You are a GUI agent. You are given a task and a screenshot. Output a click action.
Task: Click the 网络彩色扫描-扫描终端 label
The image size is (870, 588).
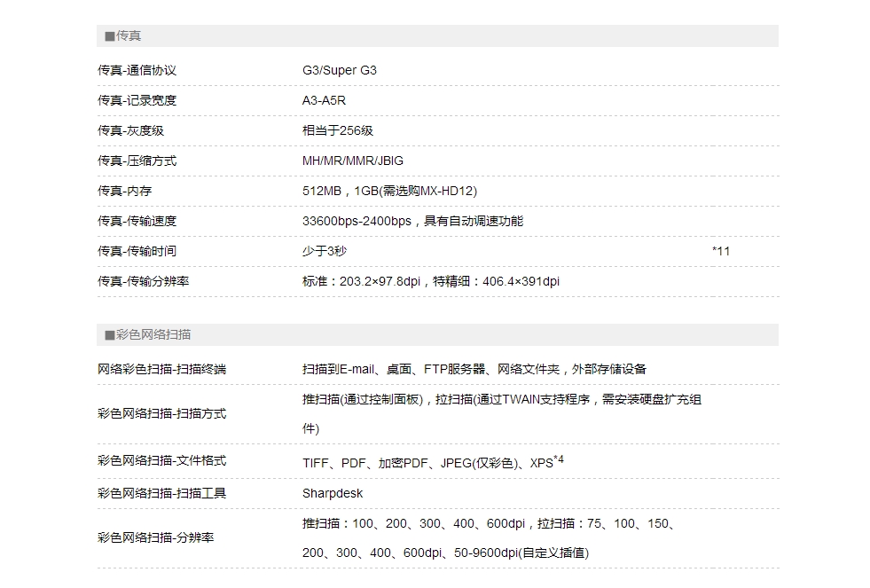(161, 369)
